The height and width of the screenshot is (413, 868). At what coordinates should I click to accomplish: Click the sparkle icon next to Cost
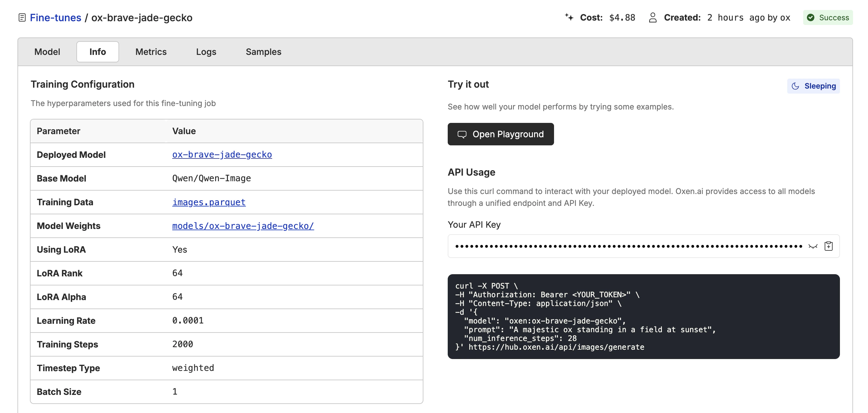pos(569,17)
